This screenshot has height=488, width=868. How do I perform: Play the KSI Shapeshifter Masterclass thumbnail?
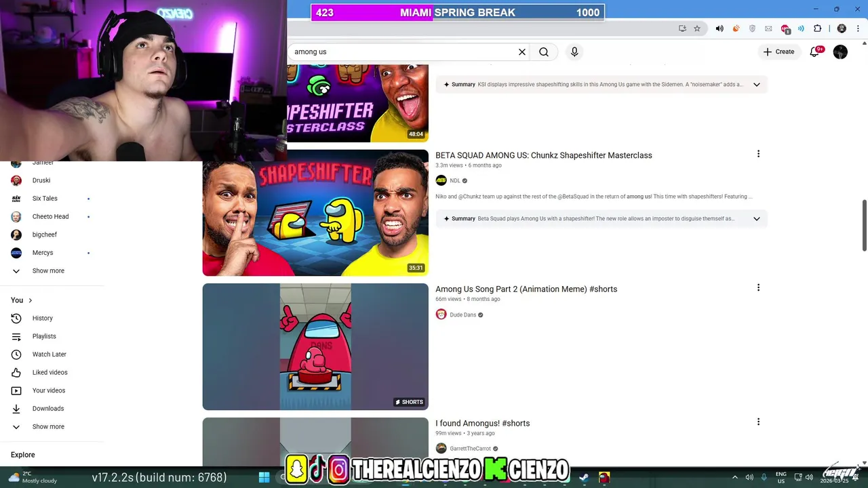coord(357,103)
